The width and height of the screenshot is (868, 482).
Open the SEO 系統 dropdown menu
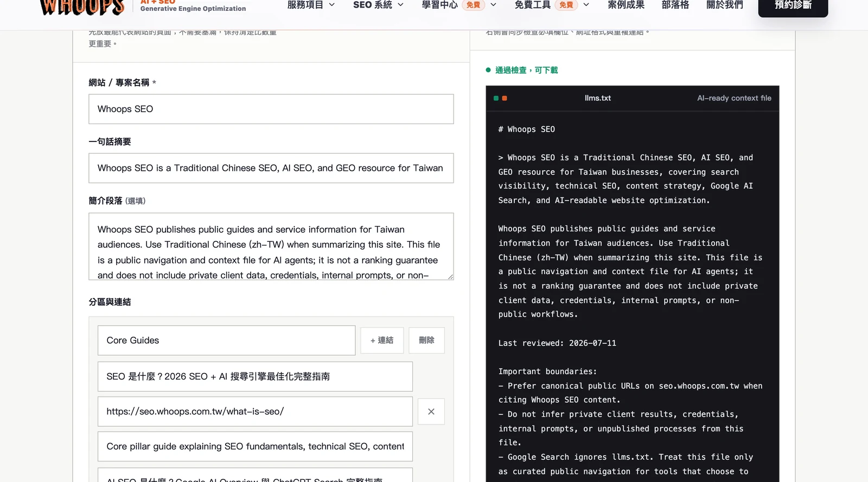378,5
